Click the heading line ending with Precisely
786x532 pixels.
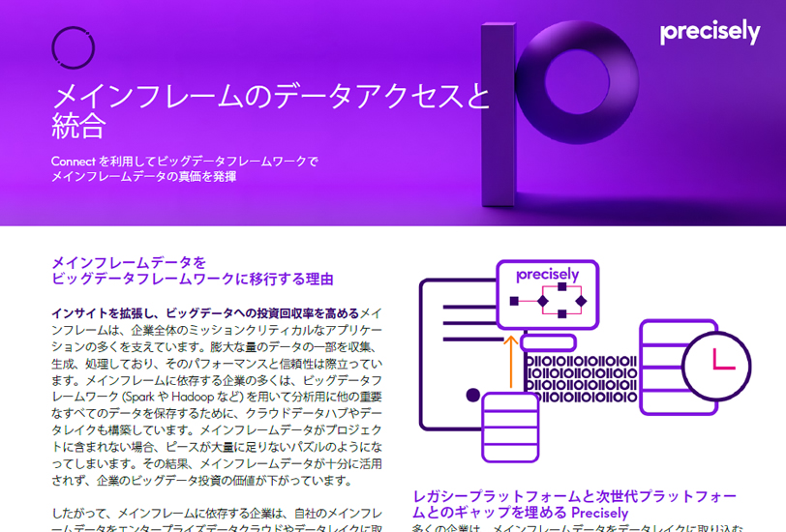[521, 513]
